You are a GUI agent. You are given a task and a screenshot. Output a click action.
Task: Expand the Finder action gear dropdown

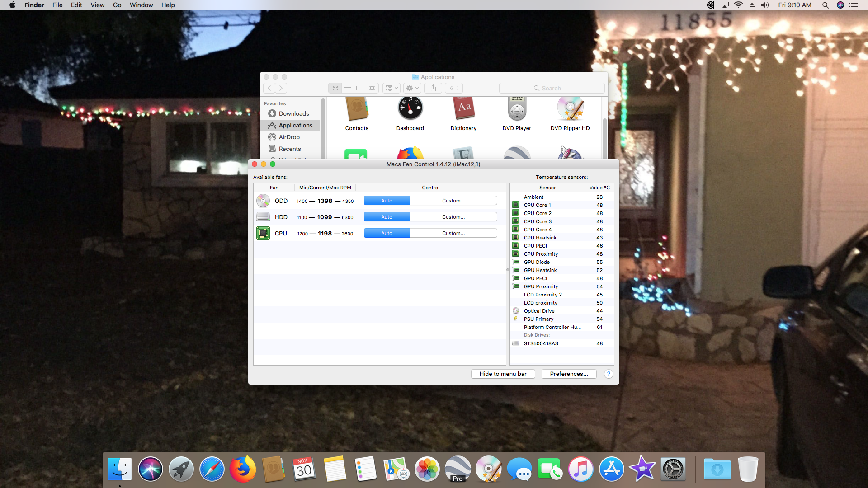coord(412,88)
